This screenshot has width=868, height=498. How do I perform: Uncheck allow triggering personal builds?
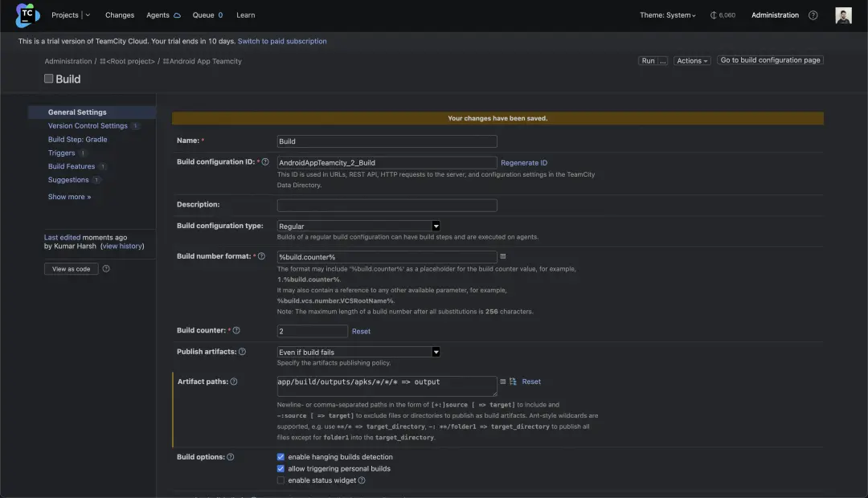280,468
